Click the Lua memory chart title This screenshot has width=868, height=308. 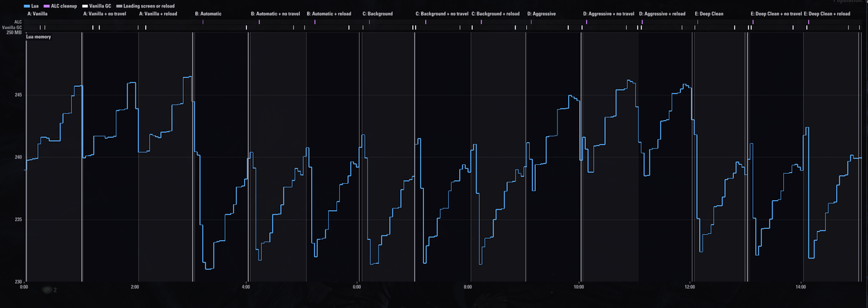click(39, 37)
